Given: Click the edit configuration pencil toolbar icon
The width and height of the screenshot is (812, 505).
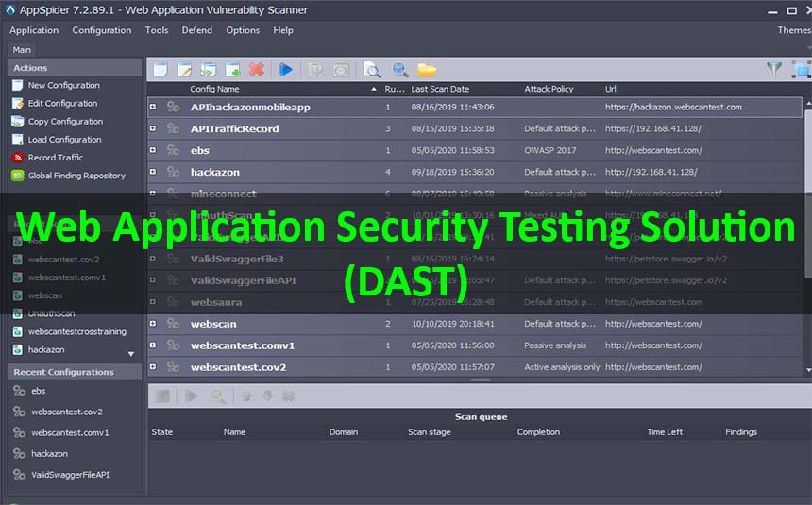Looking at the screenshot, I should point(184,70).
